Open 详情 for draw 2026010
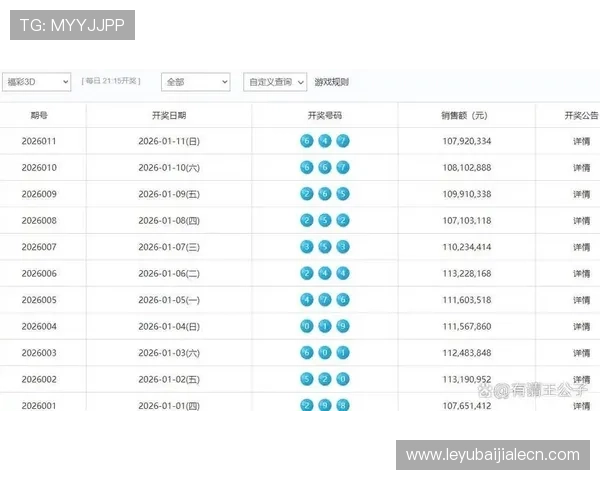The height and width of the screenshot is (480, 600). [581, 168]
